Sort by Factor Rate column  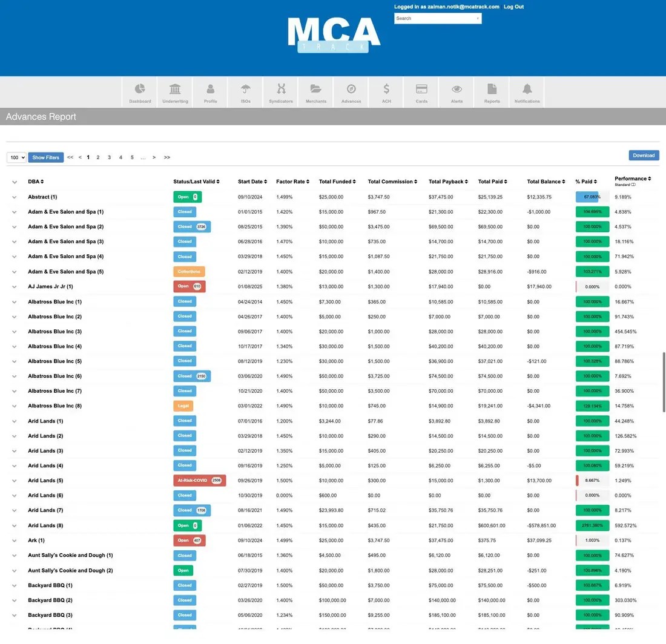click(x=292, y=182)
